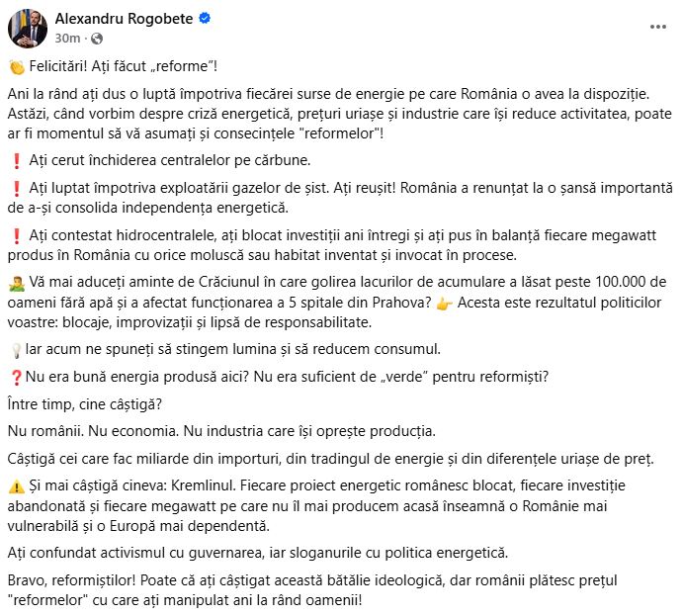The height and width of the screenshot is (616, 684).
Task: Click the red question mark emoji
Action: (16, 378)
